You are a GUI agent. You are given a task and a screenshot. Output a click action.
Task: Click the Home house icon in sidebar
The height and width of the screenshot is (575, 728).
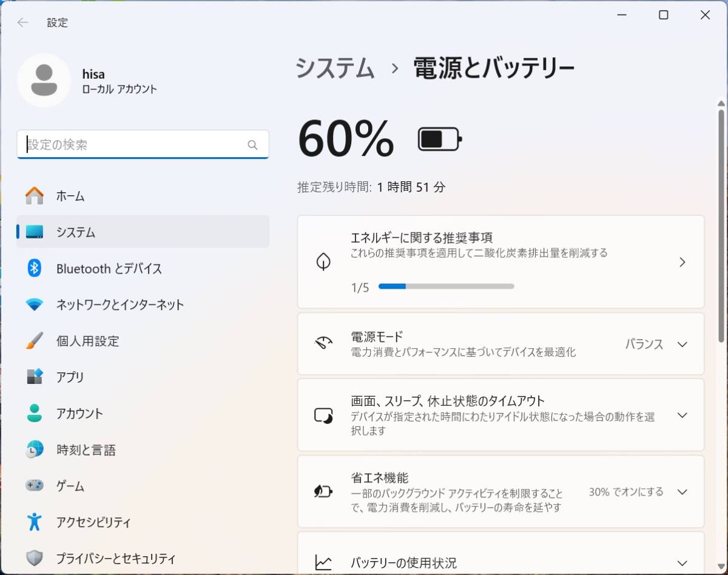[x=35, y=196]
